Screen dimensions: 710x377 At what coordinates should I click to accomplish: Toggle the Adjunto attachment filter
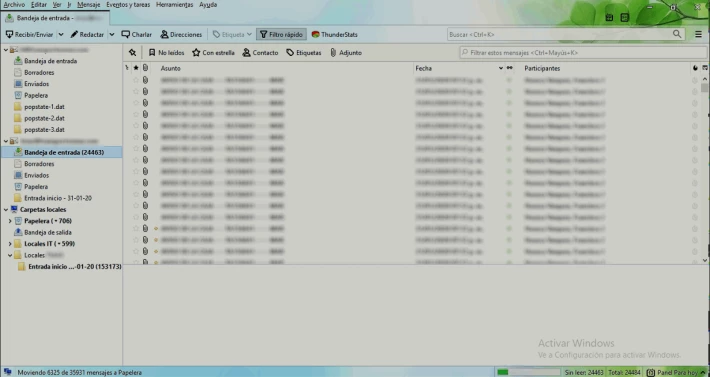[346, 52]
